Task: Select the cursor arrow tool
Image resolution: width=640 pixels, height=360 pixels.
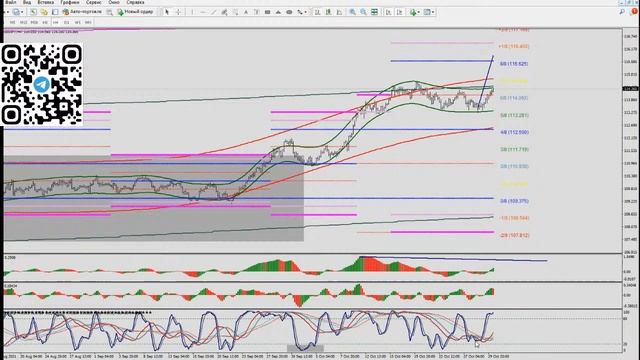Action: tap(167, 12)
